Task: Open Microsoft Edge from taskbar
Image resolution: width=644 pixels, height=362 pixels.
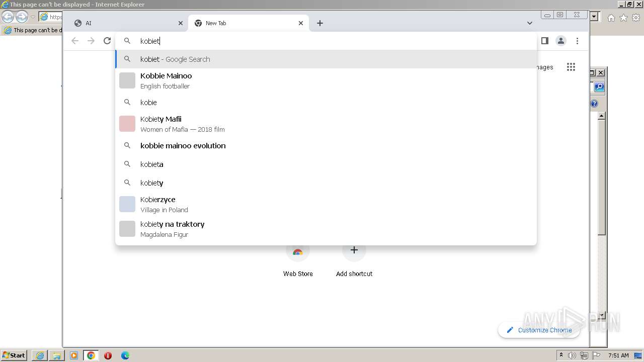Action: [125, 355]
